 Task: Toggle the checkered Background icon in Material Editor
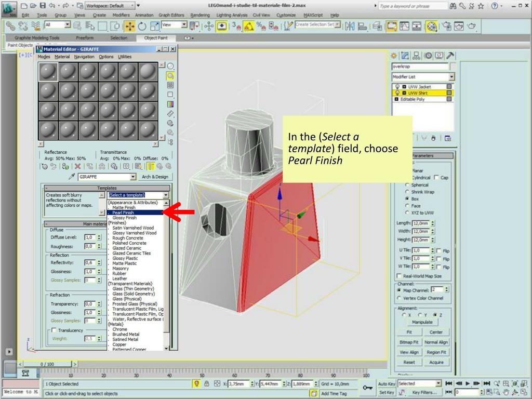point(170,85)
